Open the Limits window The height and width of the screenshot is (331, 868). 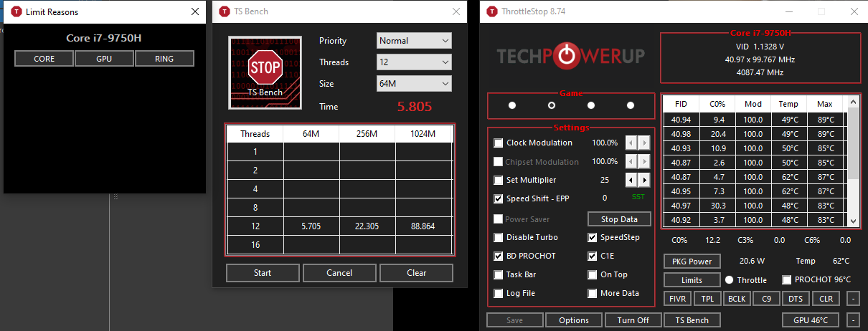point(692,280)
